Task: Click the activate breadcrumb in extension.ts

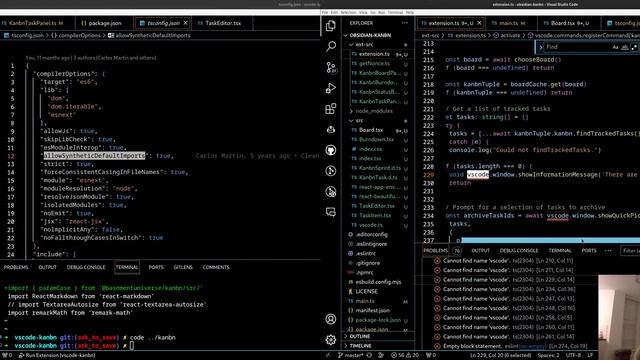Action: (510, 36)
